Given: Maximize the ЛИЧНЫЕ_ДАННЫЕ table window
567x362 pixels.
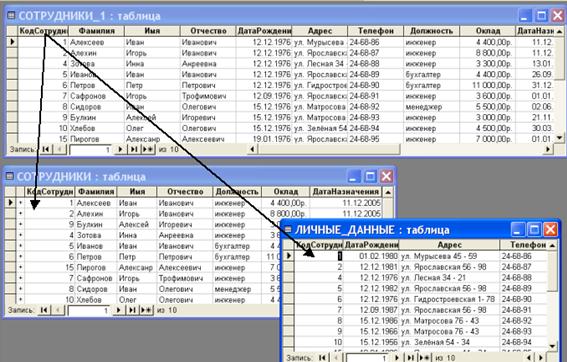Looking at the screenshot, I should coord(534,230).
